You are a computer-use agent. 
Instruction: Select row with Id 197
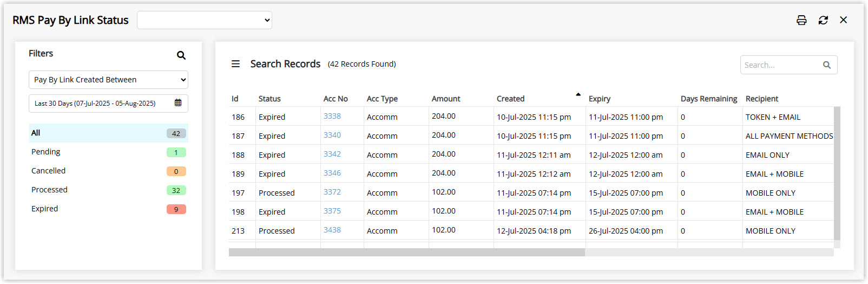point(531,192)
